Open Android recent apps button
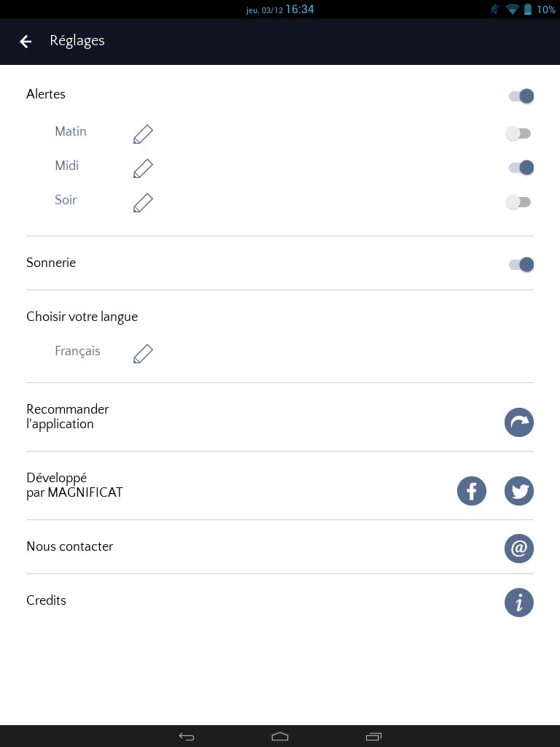The width and height of the screenshot is (560, 747). [x=374, y=736]
